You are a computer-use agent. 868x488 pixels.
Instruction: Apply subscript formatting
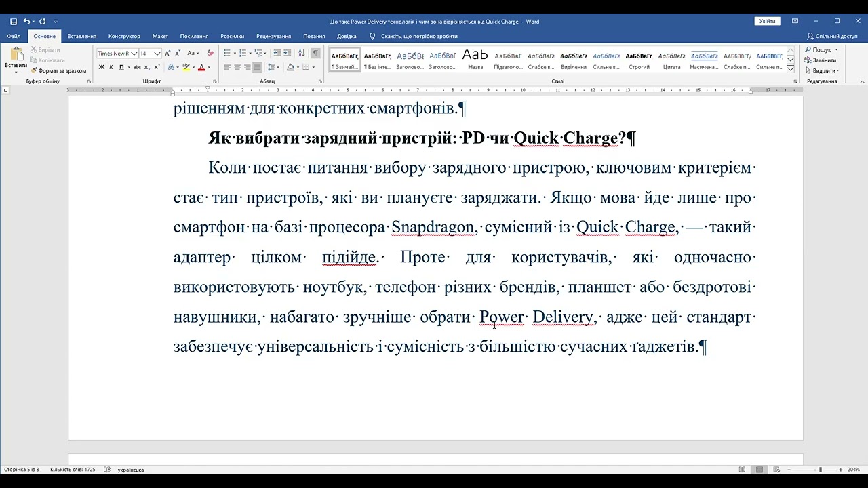click(x=148, y=67)
